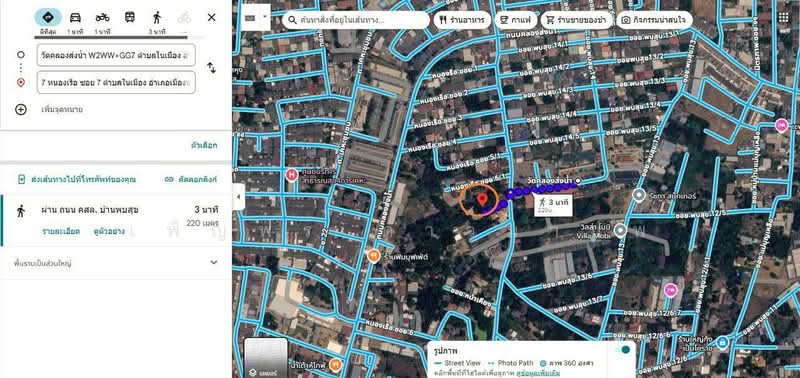Screen dimensions: 800x378
Task: Open route options ตัวเลือก
Action: pyautogui.click(x=204, y=145)
